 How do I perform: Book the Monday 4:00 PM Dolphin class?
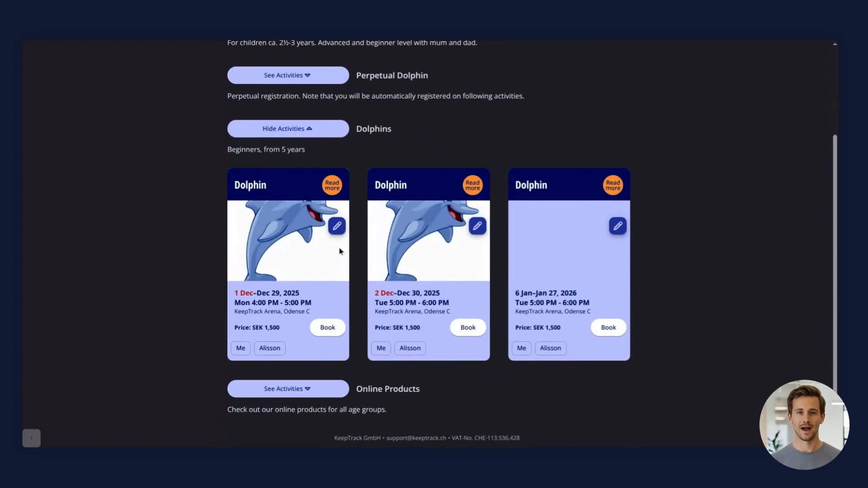tap(328, 328)
